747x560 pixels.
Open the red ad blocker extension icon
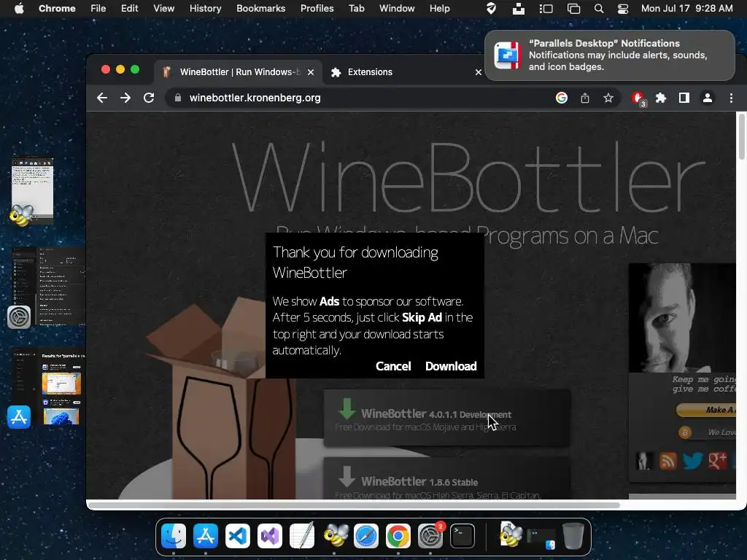[638, 98]
